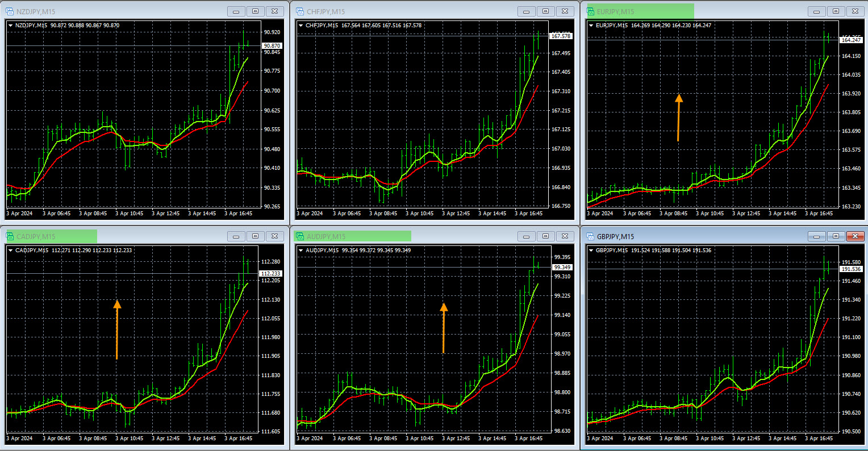Select the orange arrow on AUDJPY chart
868x451 pixels.
[444, 328]
